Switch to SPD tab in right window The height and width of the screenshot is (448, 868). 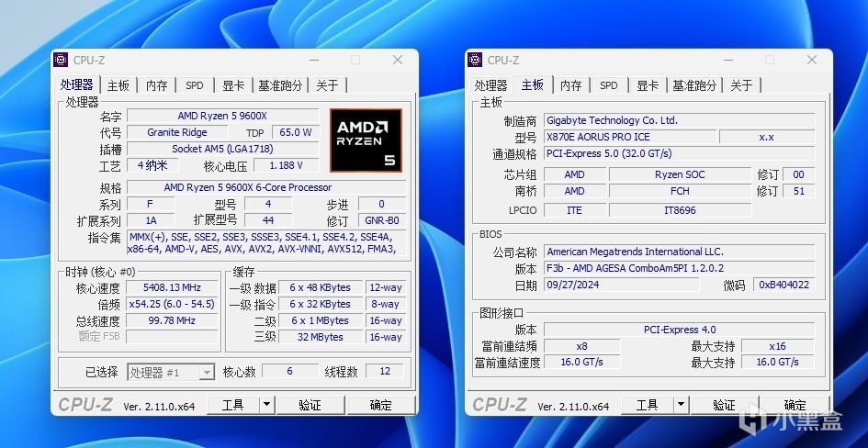coord(608,85)
